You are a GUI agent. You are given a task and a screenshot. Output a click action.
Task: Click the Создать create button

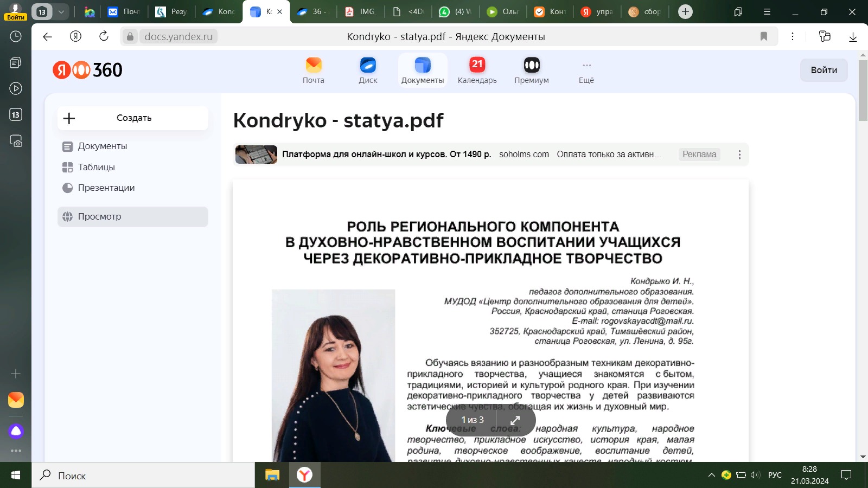click(x=133, y=118)
